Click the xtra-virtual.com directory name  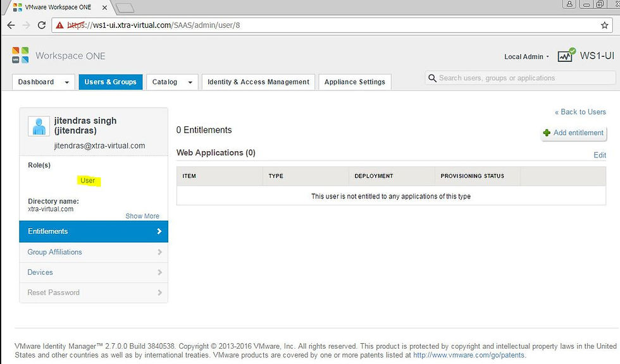(51, 209)
